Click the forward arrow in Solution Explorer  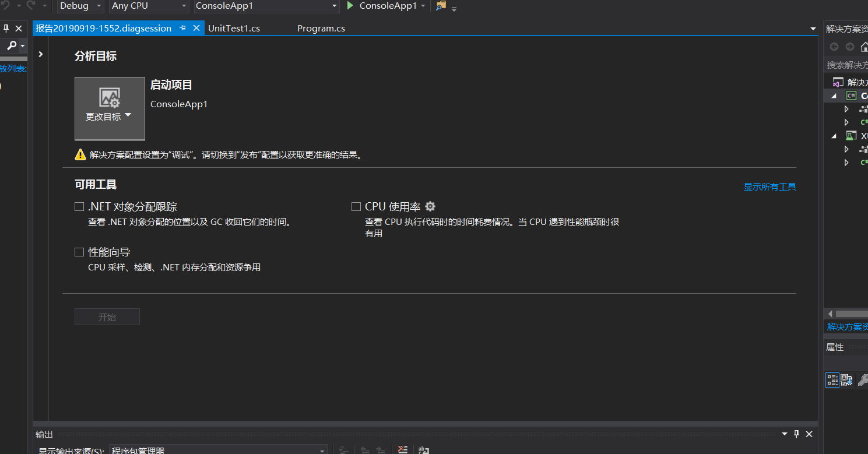click(x=850, y=47)
